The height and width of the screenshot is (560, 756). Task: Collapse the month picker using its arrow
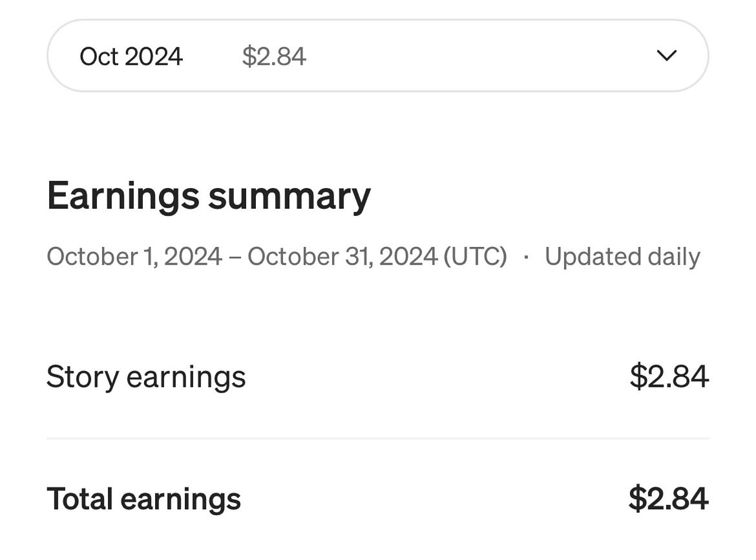(x=667, y=56)
